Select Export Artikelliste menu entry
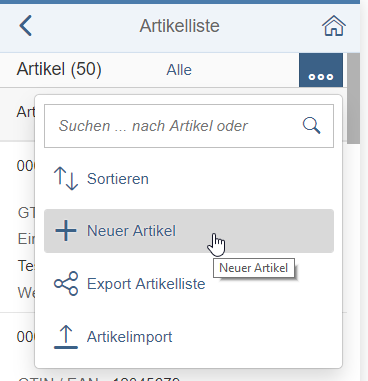 point(189,284)
